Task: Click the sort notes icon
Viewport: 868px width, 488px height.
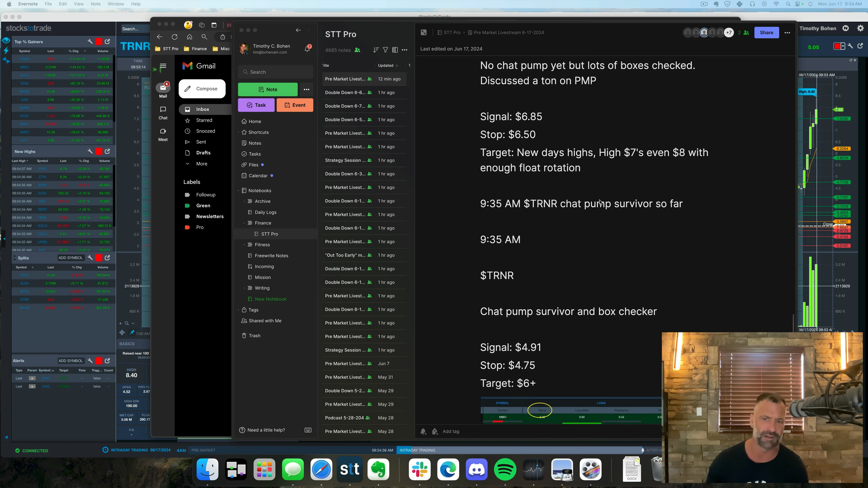Action: [376, 50]
